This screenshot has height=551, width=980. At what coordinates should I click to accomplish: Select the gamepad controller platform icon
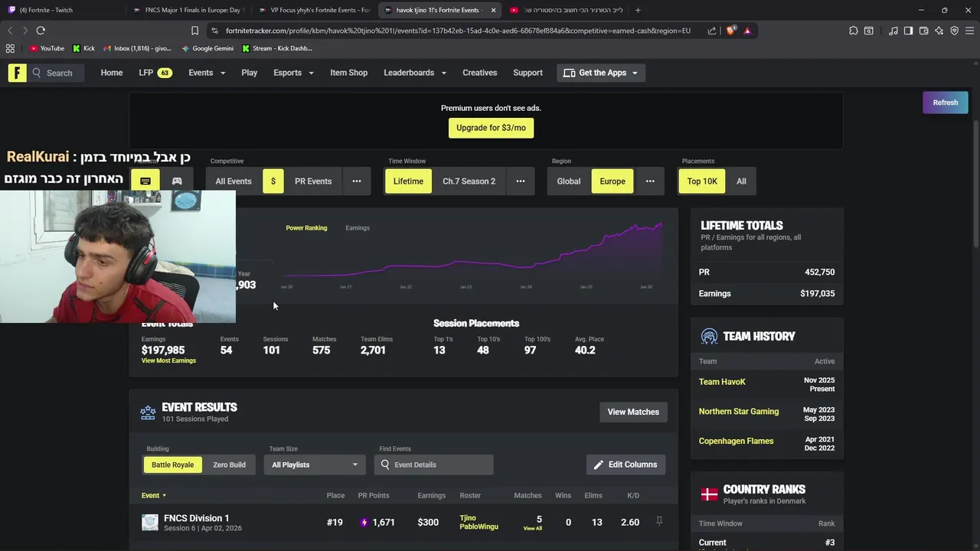[177, 181]
